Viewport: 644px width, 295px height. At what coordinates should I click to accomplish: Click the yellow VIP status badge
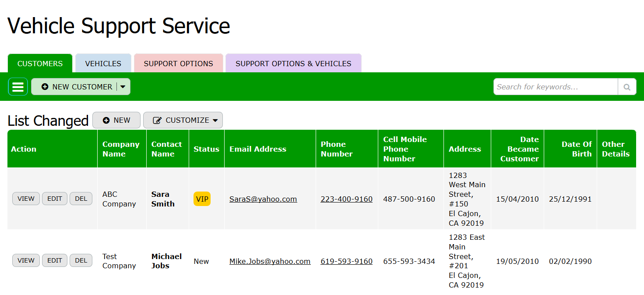(x=202, y=199)
